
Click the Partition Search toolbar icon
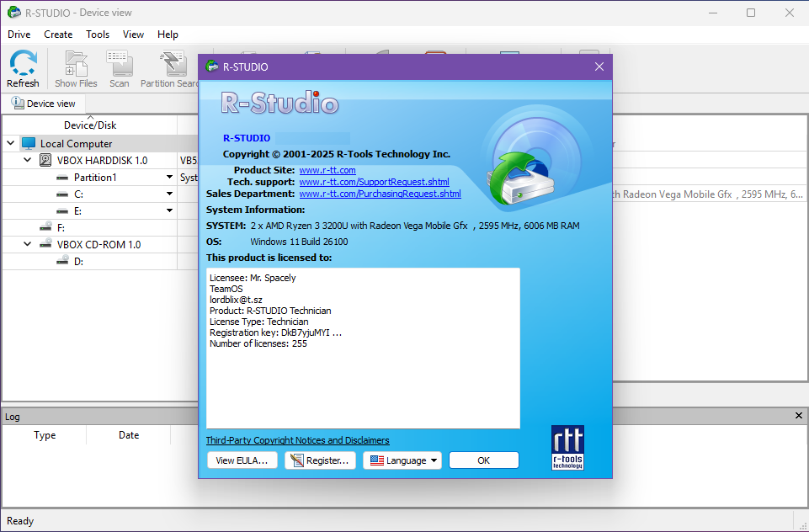(173, 63)
